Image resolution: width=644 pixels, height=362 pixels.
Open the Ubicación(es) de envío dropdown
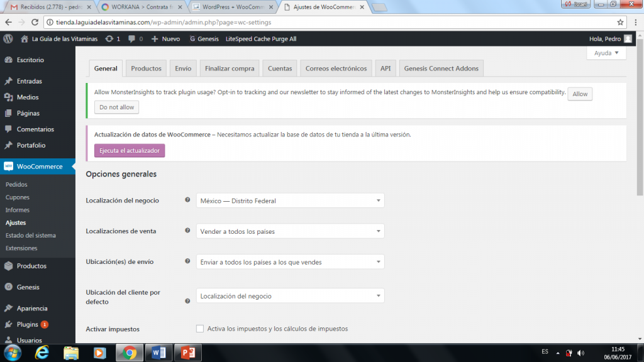(291, 262)
